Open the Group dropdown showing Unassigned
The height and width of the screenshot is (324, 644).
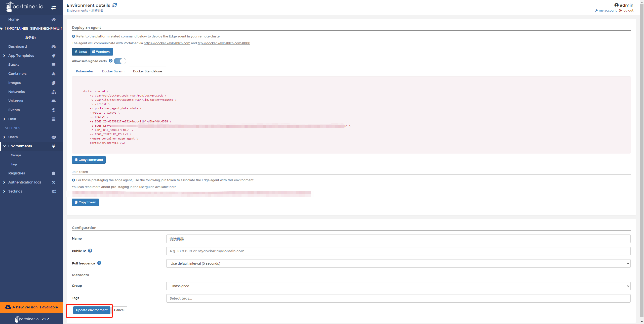point(398,286)
